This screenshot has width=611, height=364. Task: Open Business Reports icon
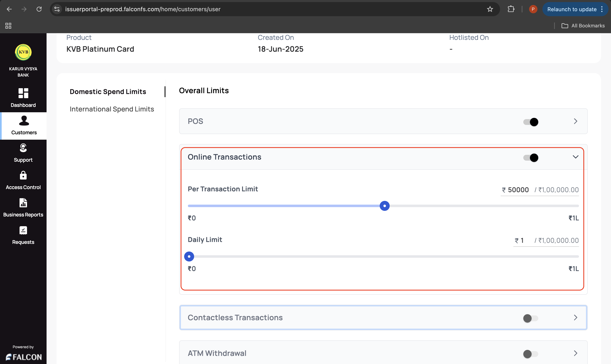[x=23, y=203]
